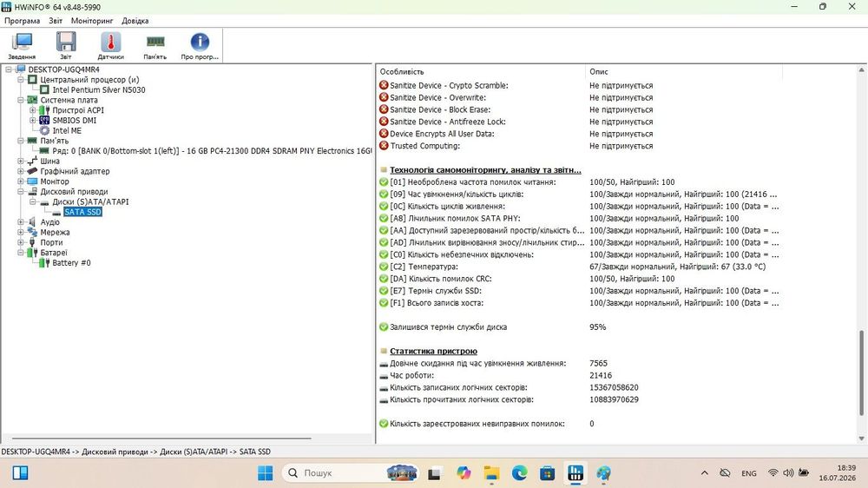
Task: Click the scroll up arrow in details pane
Action: click(861, 70)
